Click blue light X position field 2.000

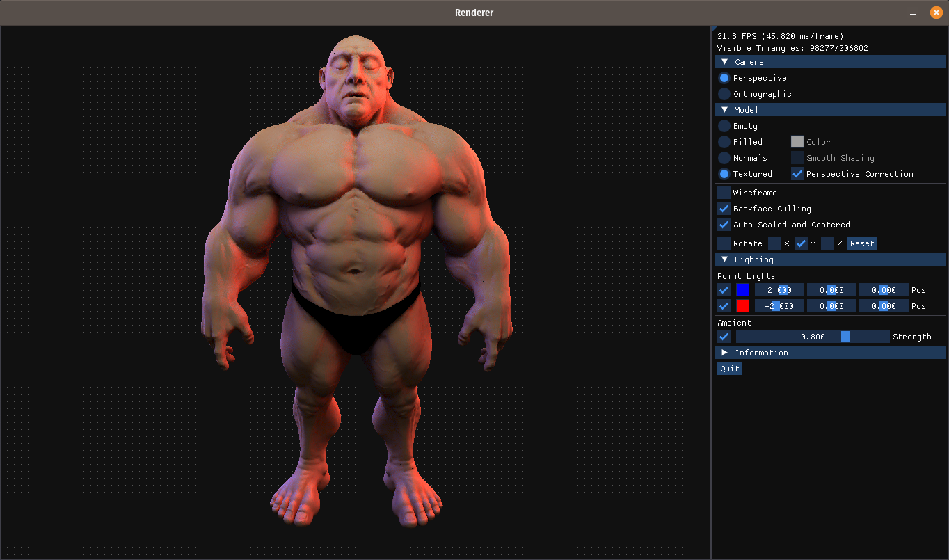[x=779, y=290]
